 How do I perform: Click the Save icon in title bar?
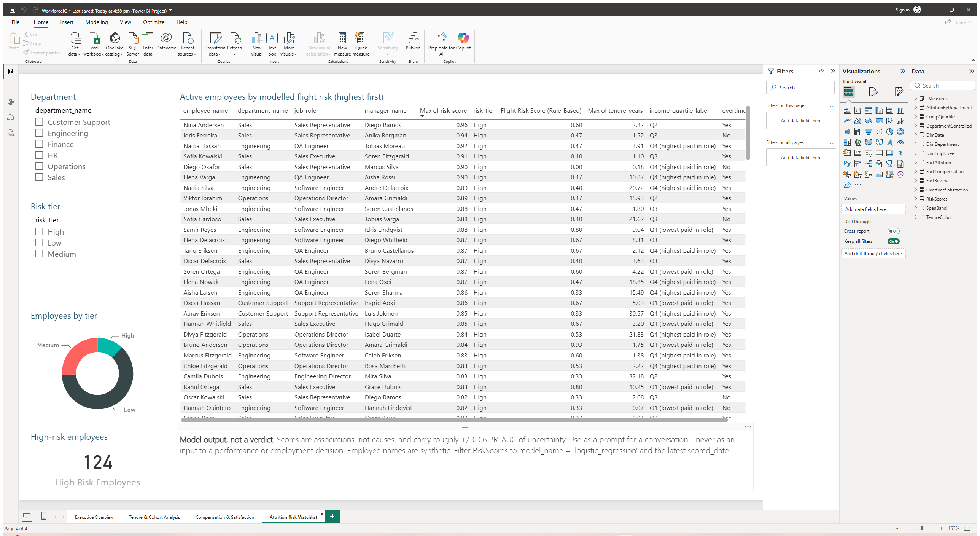(12, 10)
